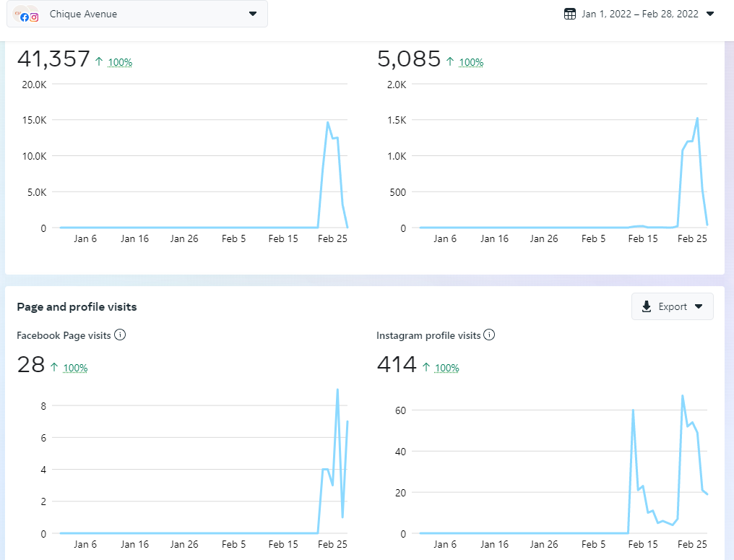Click the 60 axis label in Instagram visits chart
Viewport: 734px width, 560px height.
(400, 410)
